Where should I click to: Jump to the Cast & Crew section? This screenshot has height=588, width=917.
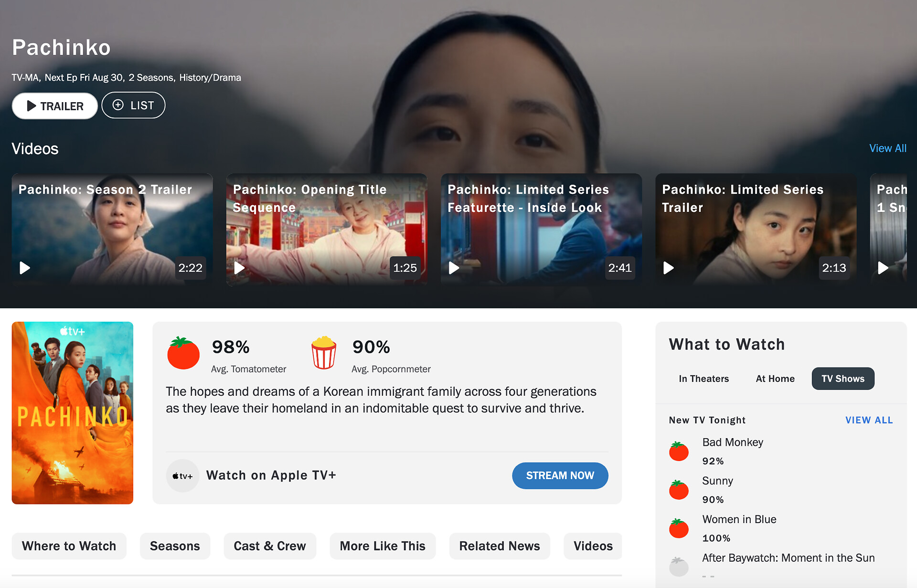tap(269, 546)
